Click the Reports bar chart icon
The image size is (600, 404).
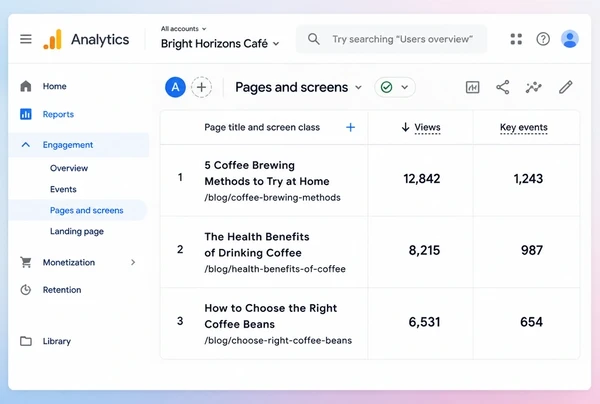coord(26,114)
